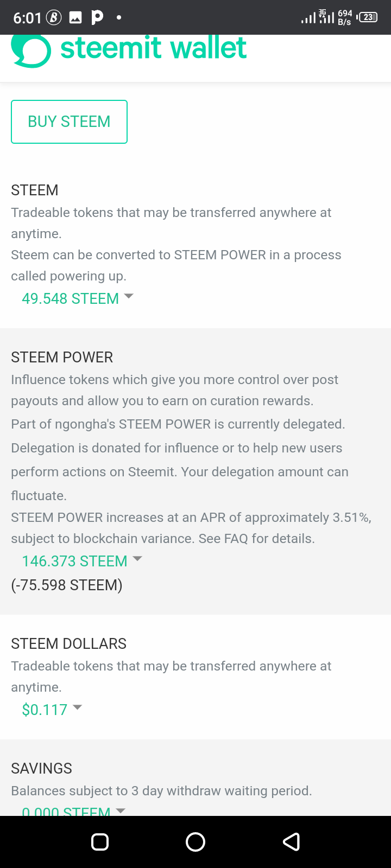Tap the Android back navigation icon
The width and height of the screenshot is (391, 868).
(x=292, y=841)
